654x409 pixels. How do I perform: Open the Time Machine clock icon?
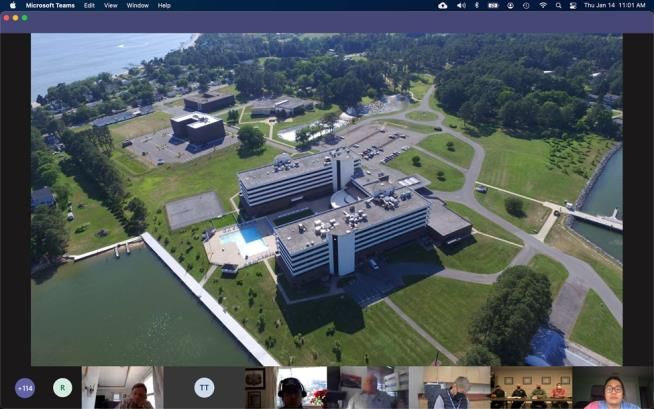[x=526, y=5]
